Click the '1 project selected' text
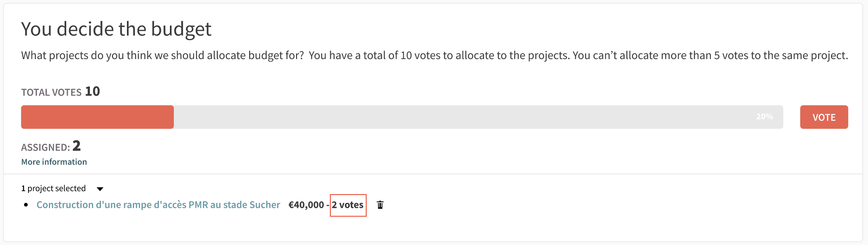The width and height of the screenshot is (868, 245). click(54, 188)
